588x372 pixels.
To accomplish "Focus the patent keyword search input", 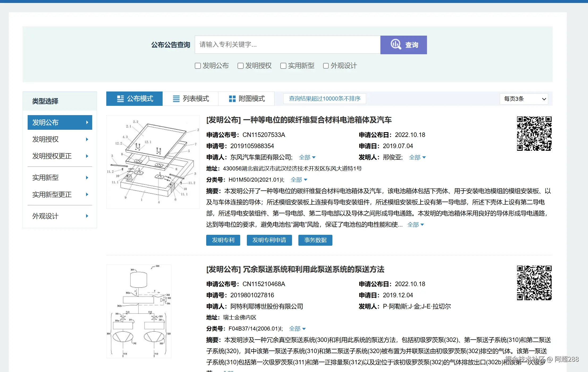I will coord(287,45).
